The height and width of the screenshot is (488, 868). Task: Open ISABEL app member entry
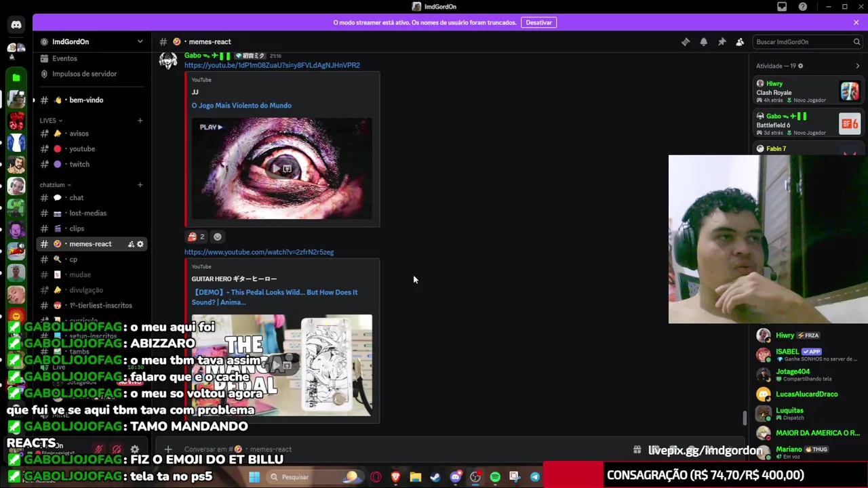(807, 354)
